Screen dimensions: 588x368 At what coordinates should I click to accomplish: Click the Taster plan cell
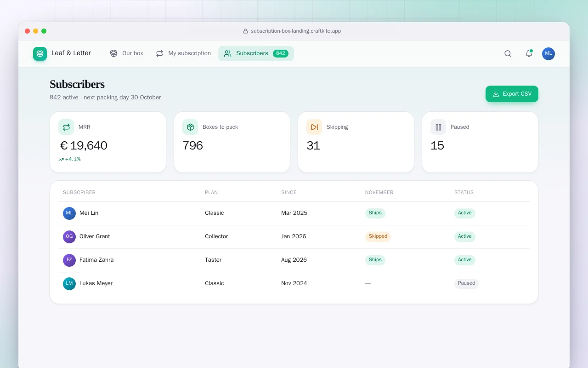point(213,260)
